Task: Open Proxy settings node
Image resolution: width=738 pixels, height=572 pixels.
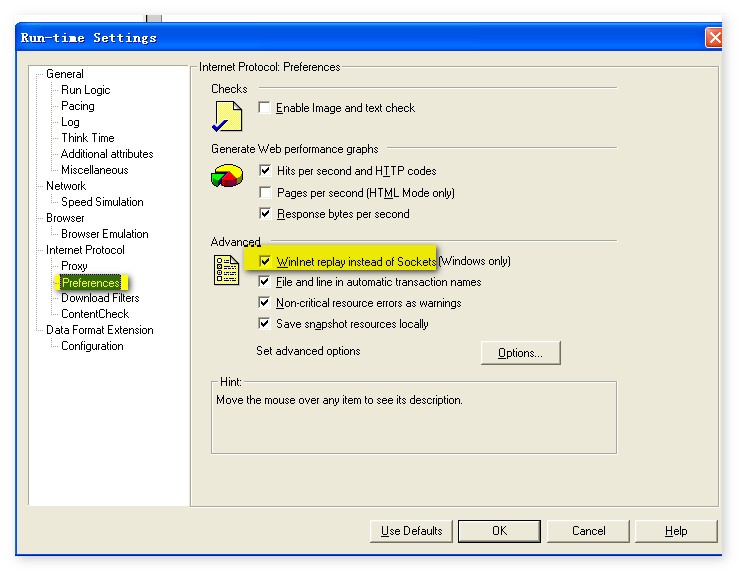Action: point(74,266)
